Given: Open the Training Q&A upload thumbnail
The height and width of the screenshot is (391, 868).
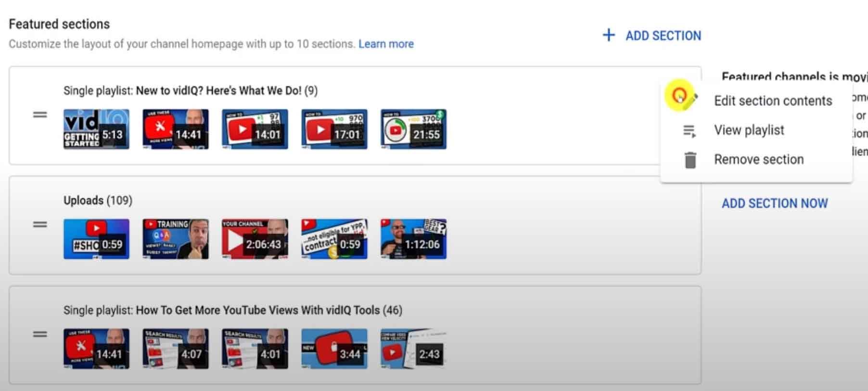Looking at the screenshot, I should (176, 239).
